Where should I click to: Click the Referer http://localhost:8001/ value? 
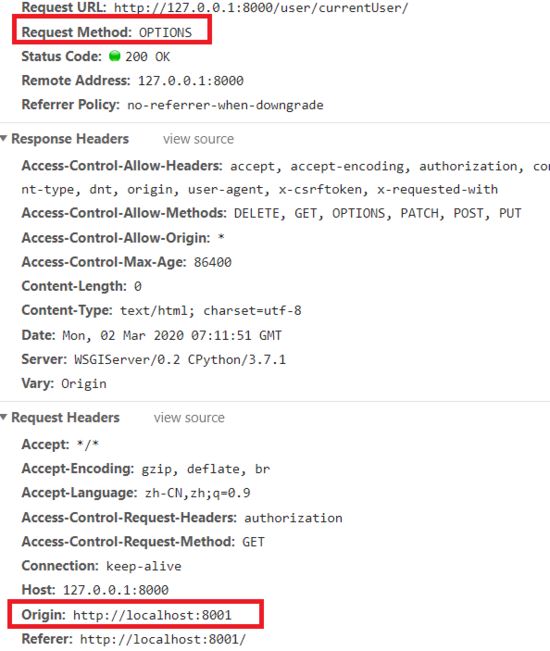(163, 639)
